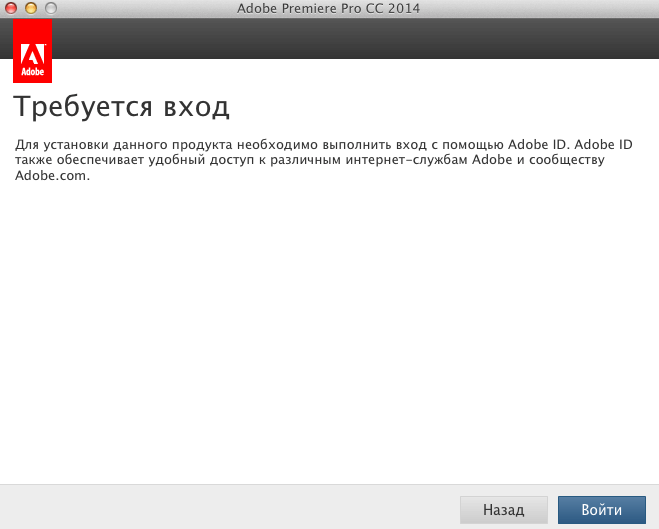The height and width of the screenshot is (529, 659).
Task: Click the Требуется вход heading
Action: tap(121, 107)
